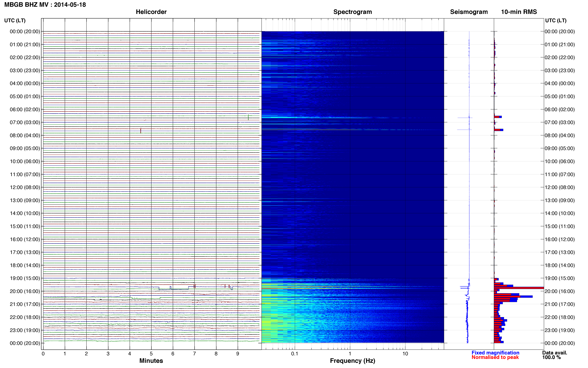
Task: Click left time label 02:00 (22:00)
Action: click(25, 57)
